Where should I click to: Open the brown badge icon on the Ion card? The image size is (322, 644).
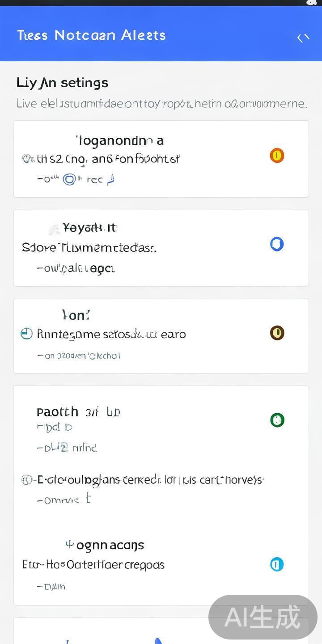277,333
